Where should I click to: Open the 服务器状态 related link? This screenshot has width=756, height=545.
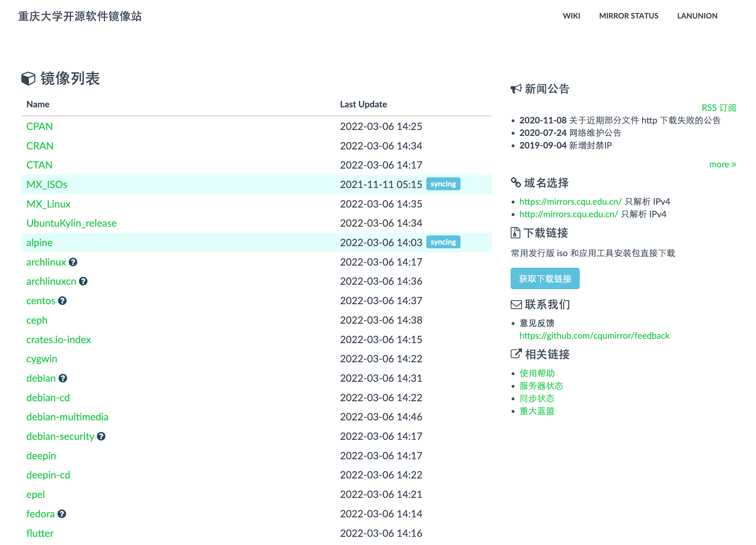pos(541,386)
